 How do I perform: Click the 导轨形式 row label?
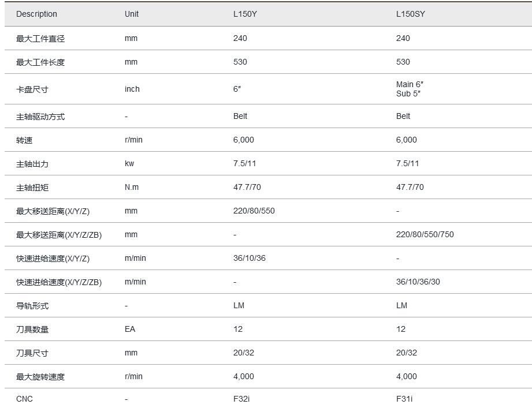(x=32, y=306)
